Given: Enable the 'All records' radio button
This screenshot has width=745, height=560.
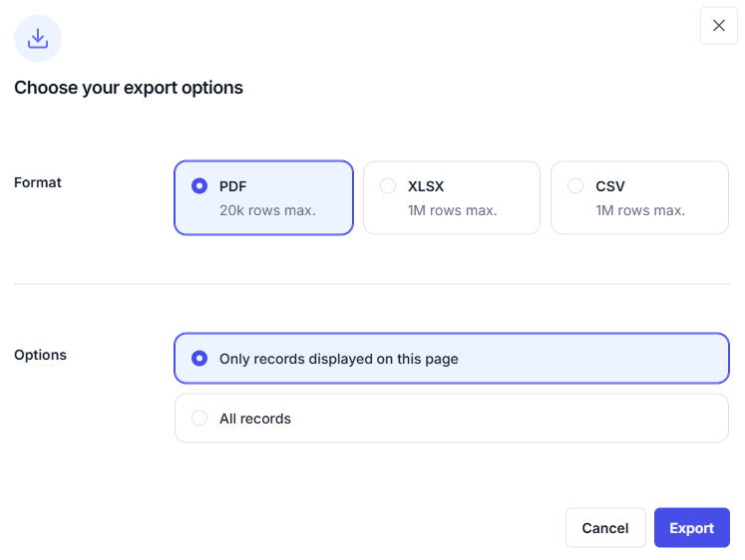Looking at the screenshot, I should (x=199, y=419).
